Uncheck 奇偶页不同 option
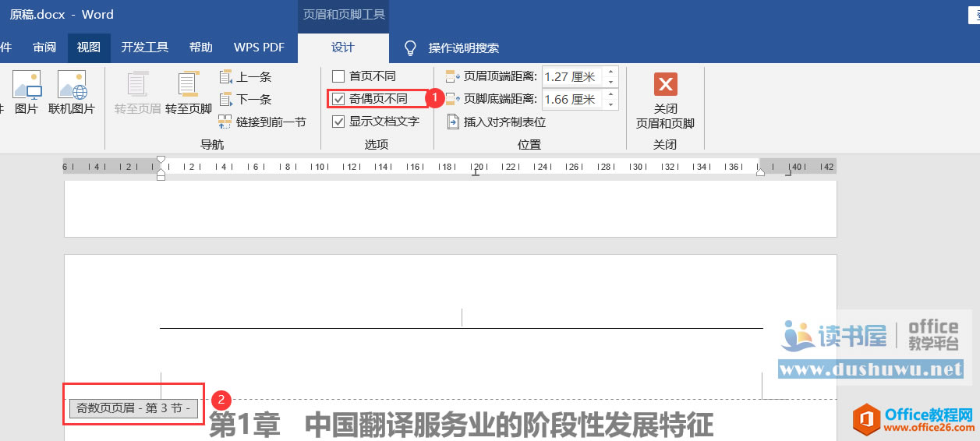Screen dimensions: 980x441 (x=338, y=99)
